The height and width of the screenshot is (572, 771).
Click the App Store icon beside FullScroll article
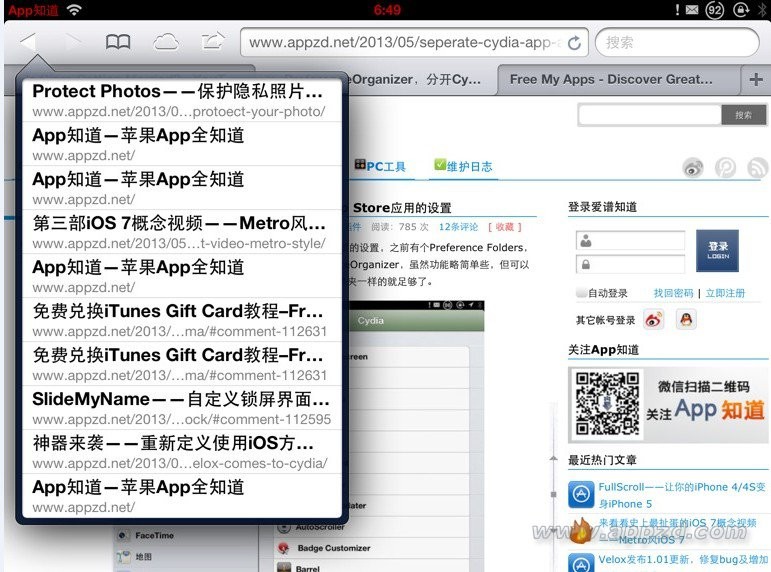click(x=581, y=494)
